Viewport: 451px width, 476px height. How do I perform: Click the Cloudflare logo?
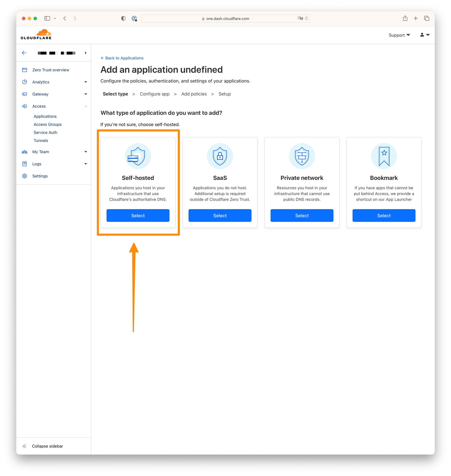click(36, 34)
